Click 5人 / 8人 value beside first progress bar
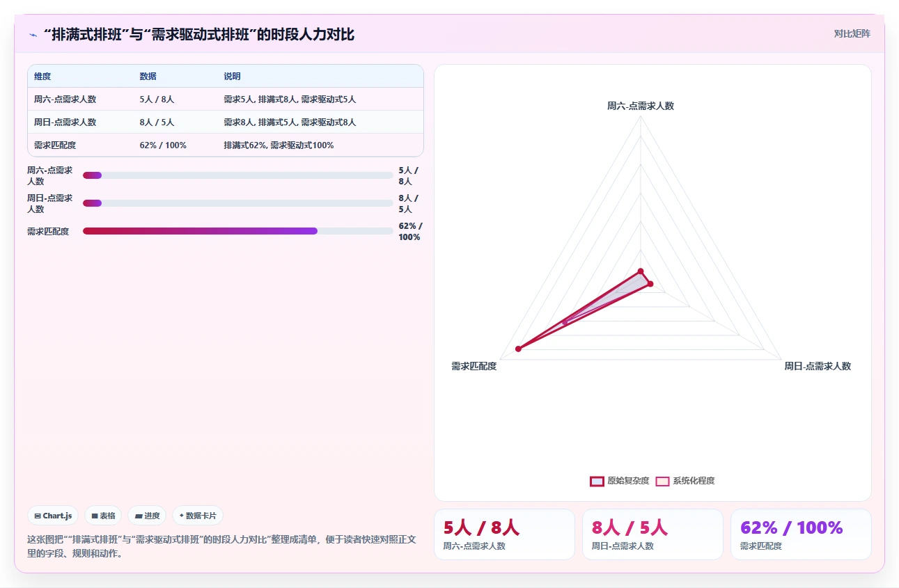The width and height of the screenshot is (899, 588). (409, 175)
